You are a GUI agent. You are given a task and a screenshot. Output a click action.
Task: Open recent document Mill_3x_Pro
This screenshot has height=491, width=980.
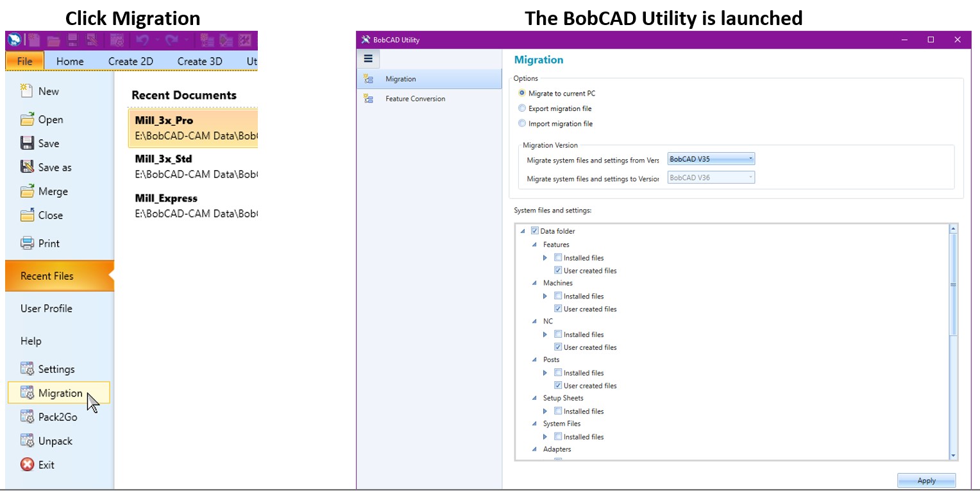point(193,128)
